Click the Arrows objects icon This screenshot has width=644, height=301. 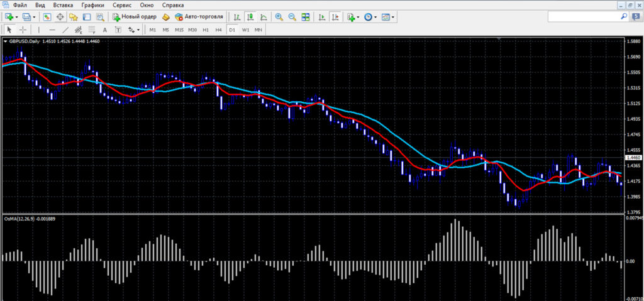[x=131, y=30]
